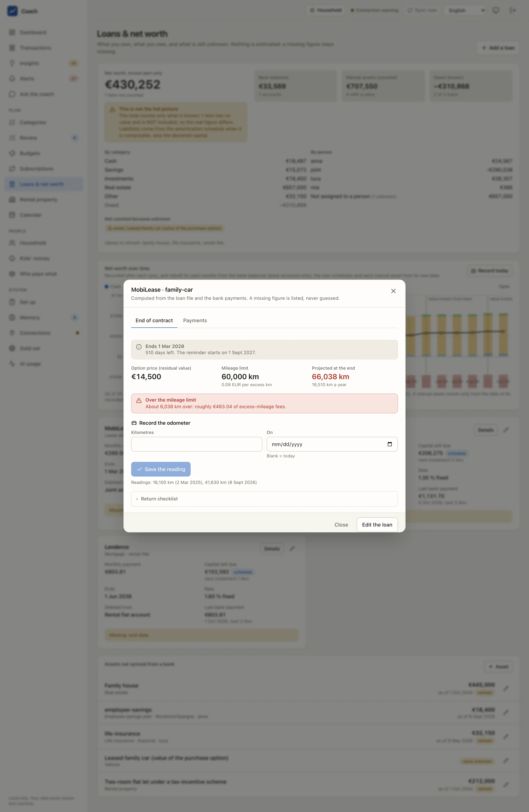Focus the Kilometres input field
Viewport: 529px width, 812px height.
point(197,444)
